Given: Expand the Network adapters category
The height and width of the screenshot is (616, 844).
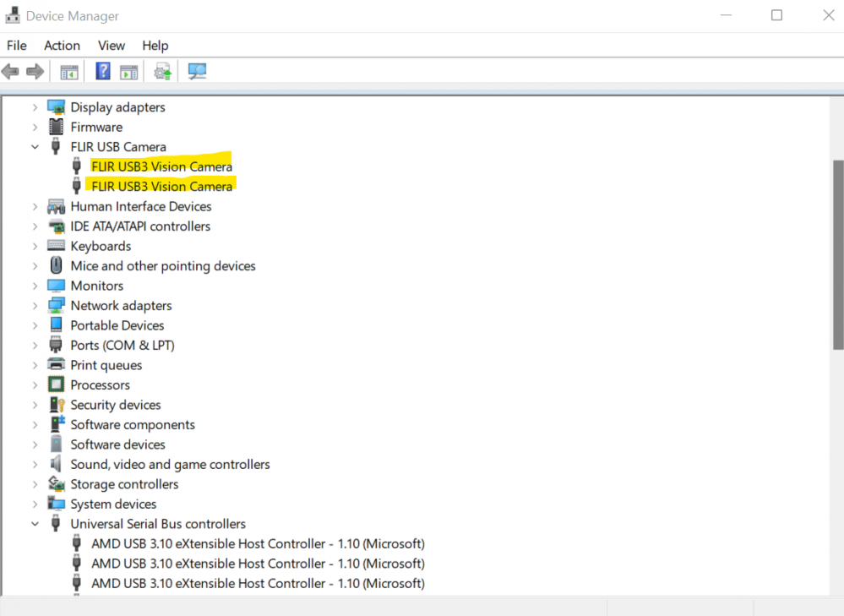Looking at the screenshot, I should 35,306.
